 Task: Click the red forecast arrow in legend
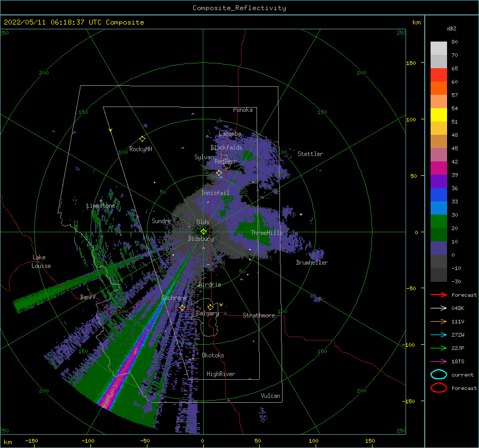coord(439,295)
